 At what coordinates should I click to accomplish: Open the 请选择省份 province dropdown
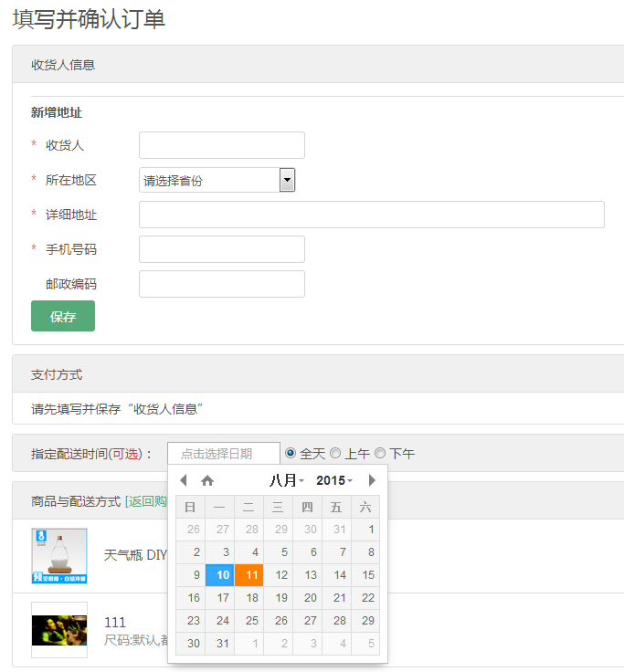click(x=217, y=180)
